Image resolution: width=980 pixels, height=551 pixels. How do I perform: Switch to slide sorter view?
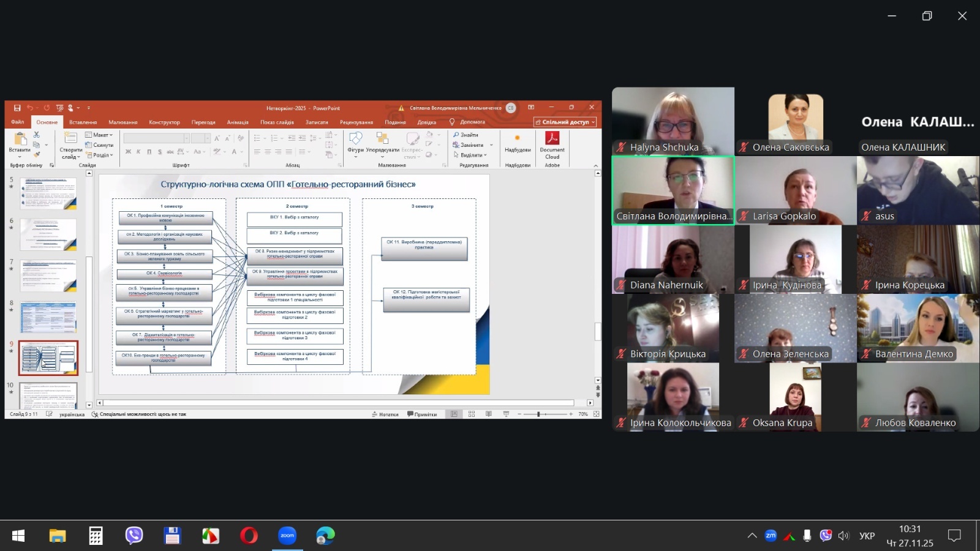[x=472, y=414]
